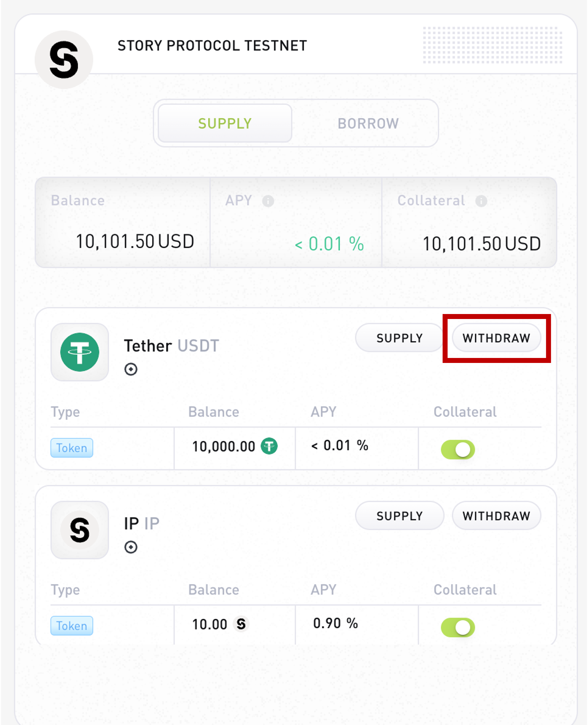The image size is (588, 725).
Task: Click WITHDRAW button for Tether USDT
Action: (497, 338)
